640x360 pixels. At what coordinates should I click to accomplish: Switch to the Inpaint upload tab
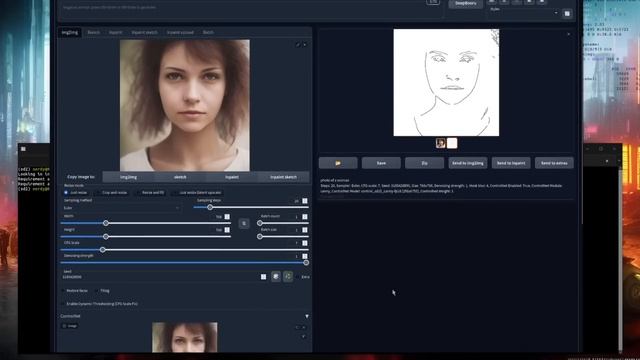(x=180, y=32)
